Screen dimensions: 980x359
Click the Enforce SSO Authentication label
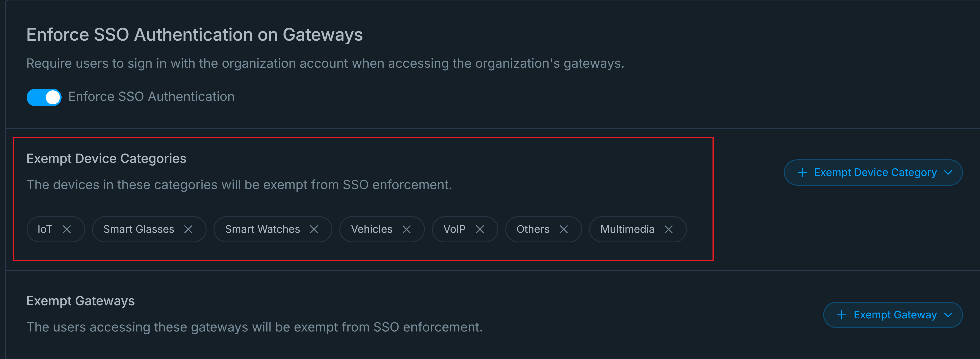click(x=151, y=97)
